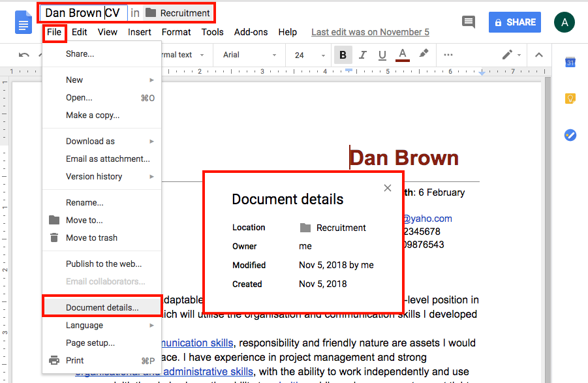Select the Paint format tool
The width and height of the screenshot is (588, 383).
tap(422, 55)
